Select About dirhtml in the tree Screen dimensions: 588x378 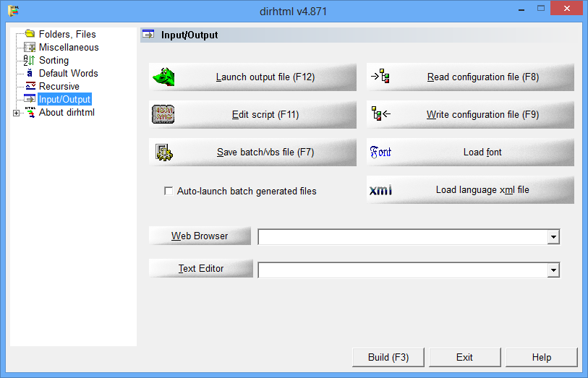(67, 113)
